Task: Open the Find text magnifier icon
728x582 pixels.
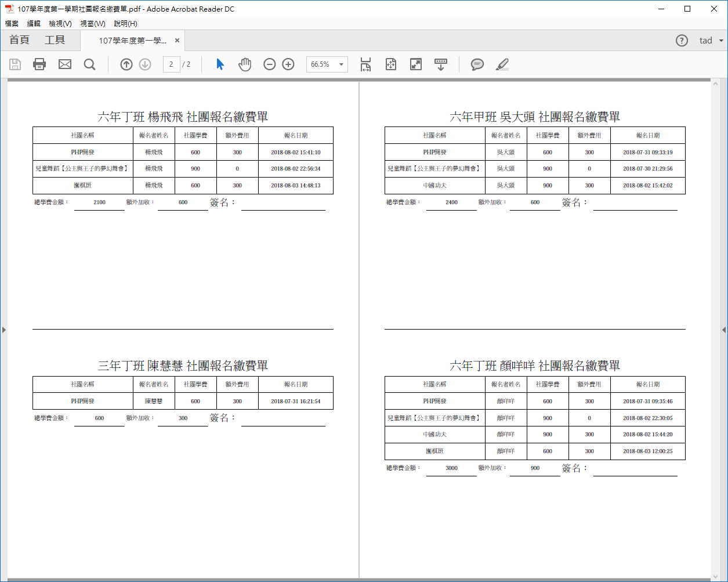Action: pyautogui.click(x=89, y=64)
